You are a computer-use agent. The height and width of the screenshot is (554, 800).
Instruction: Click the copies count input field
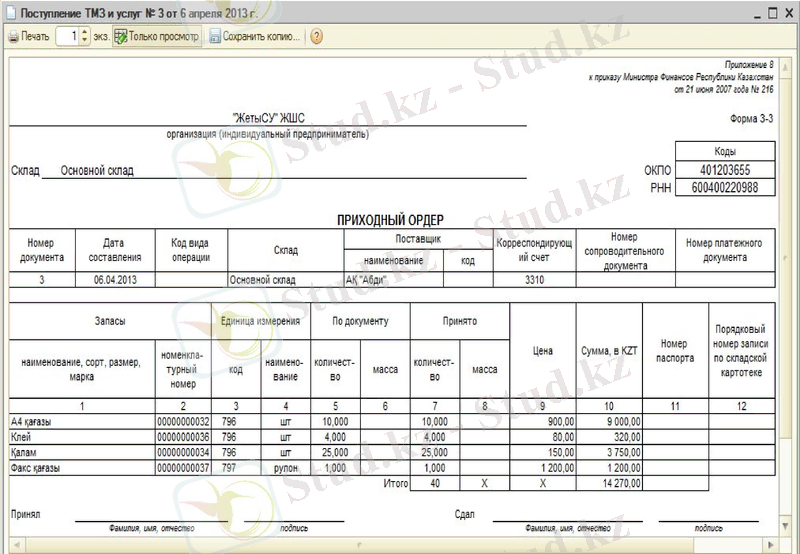(67, 36)
